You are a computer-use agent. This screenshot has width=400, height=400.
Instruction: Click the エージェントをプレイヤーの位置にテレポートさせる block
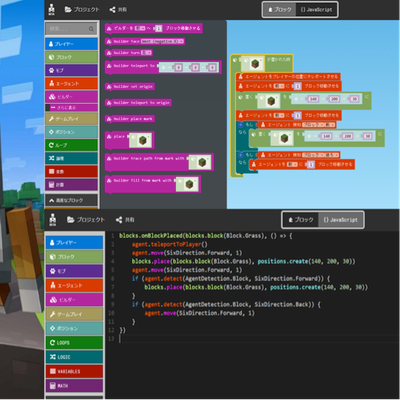coord(288,77)
